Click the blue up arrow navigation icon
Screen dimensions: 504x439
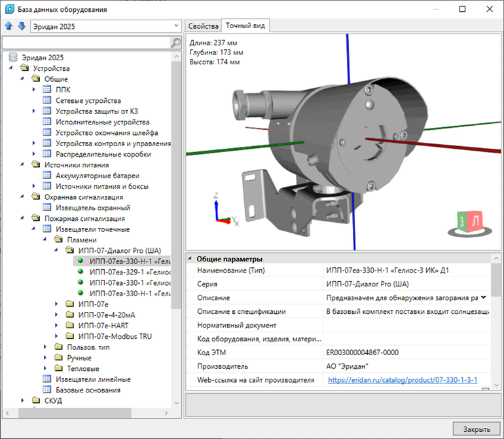pos(9,26)
